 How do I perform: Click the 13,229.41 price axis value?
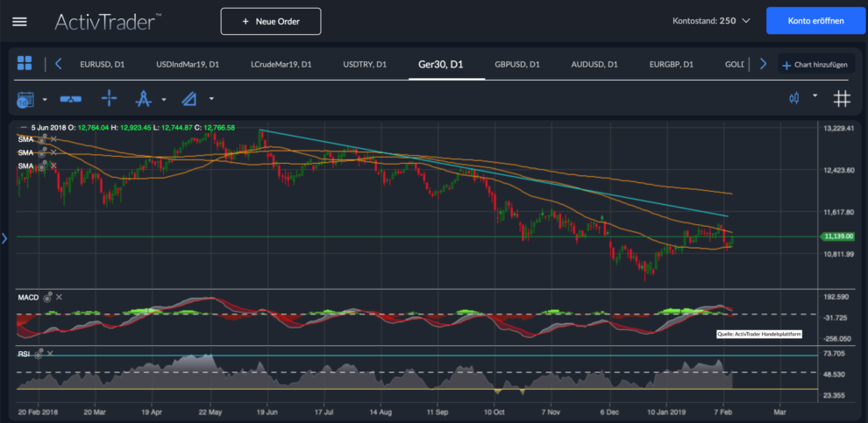click(x=839, y=128)
